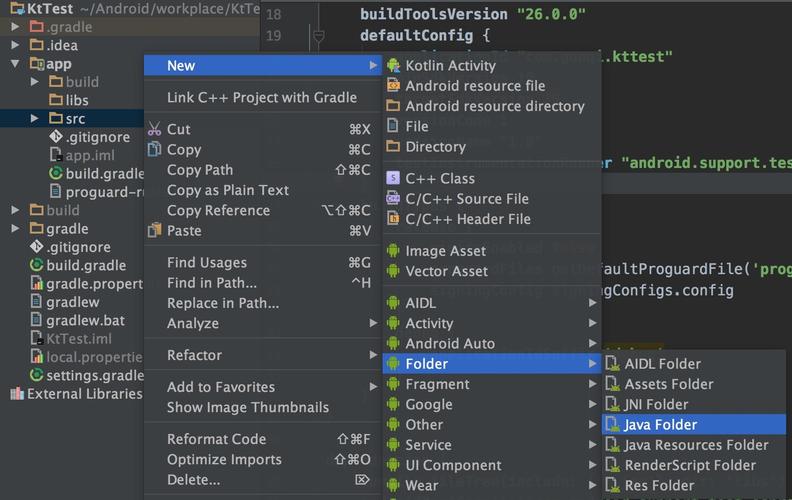Viewport: 792px width, 500px height.
Task: Expand the .idea folder arrow
Action: point(15,45)
